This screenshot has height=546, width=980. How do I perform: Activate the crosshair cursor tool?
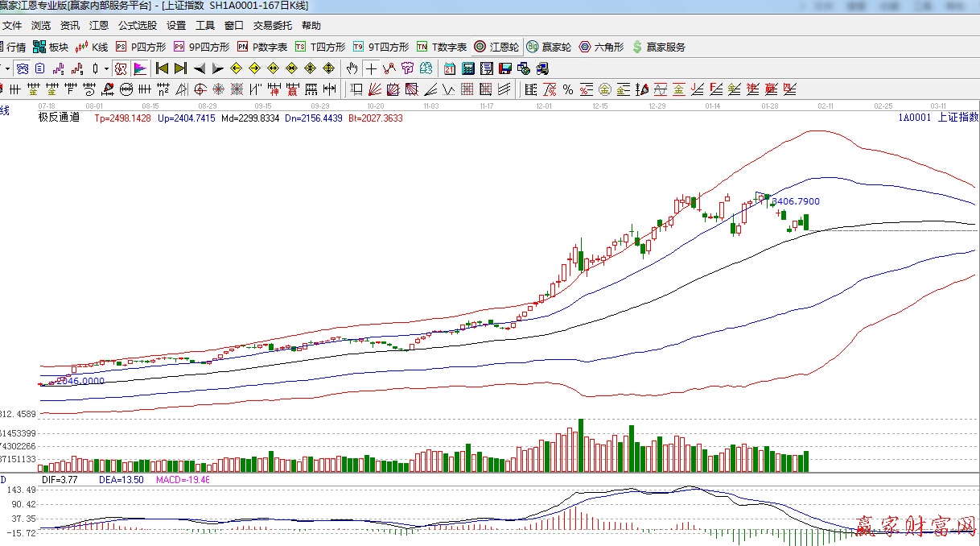pos(371,68)
